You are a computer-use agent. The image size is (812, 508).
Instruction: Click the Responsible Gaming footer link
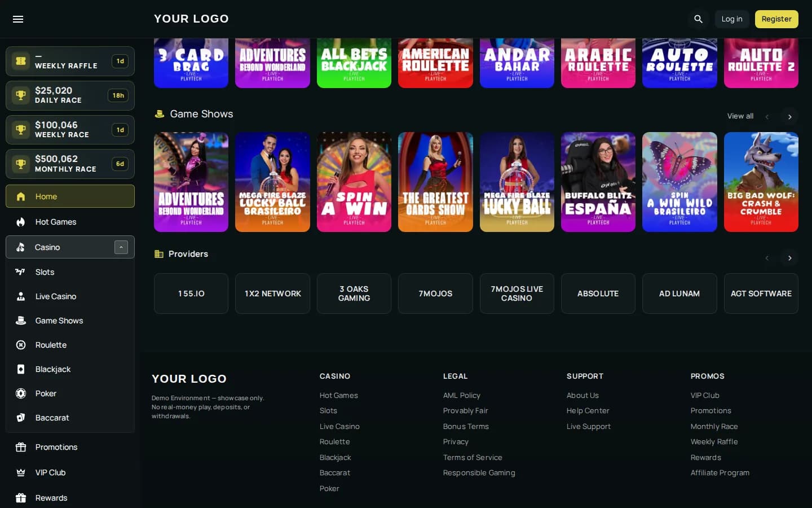coord(479,473)
